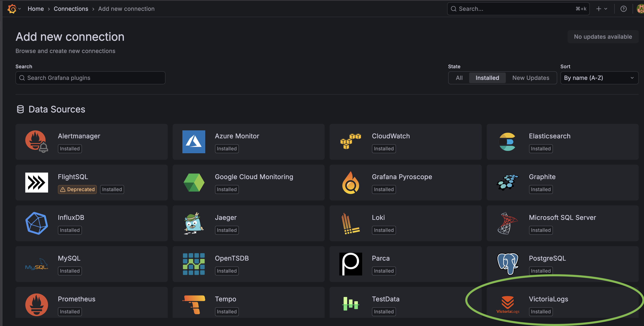The width and height of the screenshot is (644, 326).
Task: Open the Azure Monitor plugin title
Action: (x=237, y=136)
